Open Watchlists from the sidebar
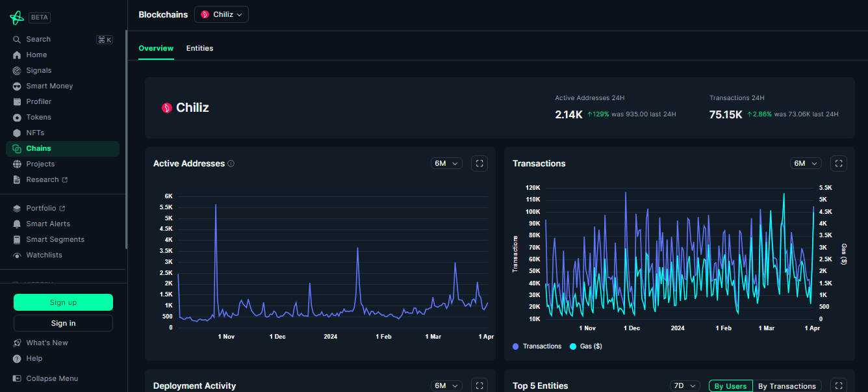 click(x=62, y=255)
